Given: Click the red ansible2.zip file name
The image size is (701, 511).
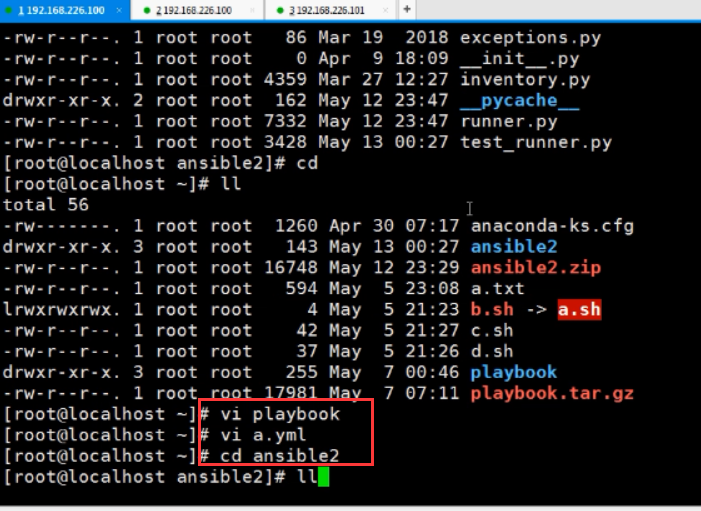Looking at the screenshot, I should tap(536, 268).
